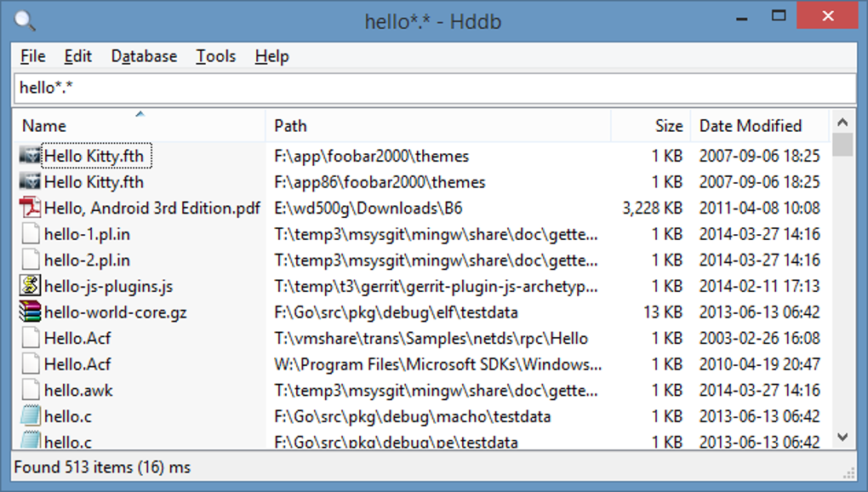Sort results by Date Modified column

point(751,126)
